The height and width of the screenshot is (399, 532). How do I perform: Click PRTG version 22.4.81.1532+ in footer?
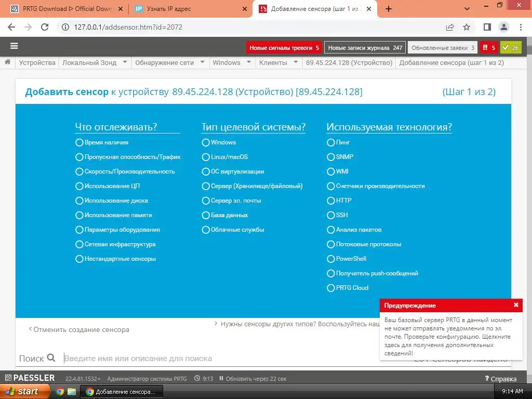pyautogui.click(x=83, y=379)
